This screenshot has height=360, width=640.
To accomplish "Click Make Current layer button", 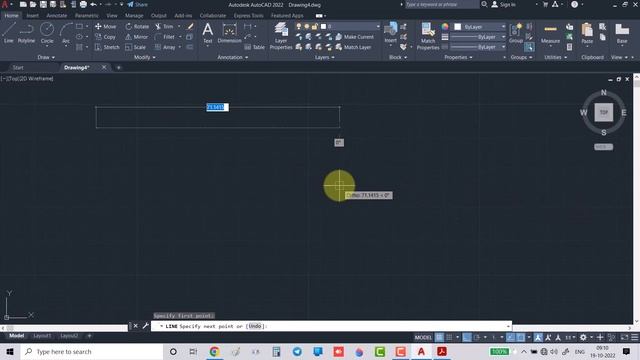I will point(354,37).
